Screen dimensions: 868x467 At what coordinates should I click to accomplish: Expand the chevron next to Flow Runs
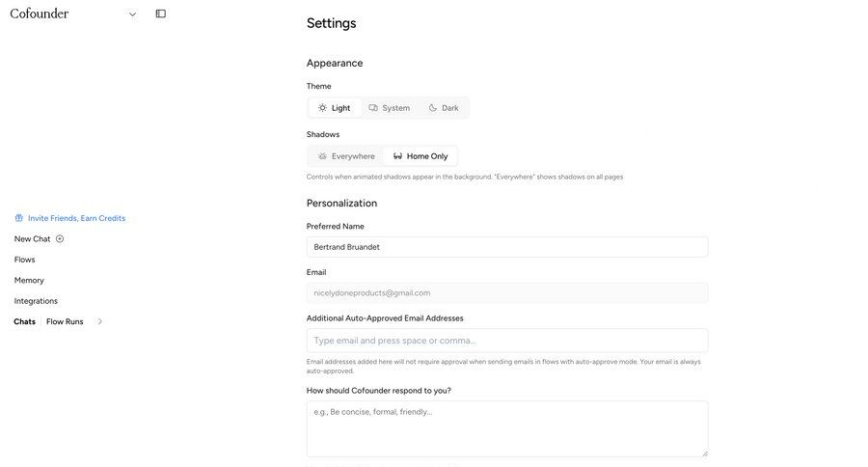click(x=99, y=321)
